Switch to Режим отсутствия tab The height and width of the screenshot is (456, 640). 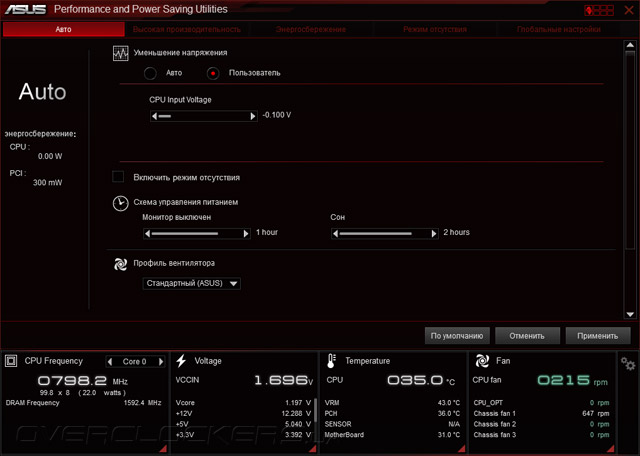435,29
